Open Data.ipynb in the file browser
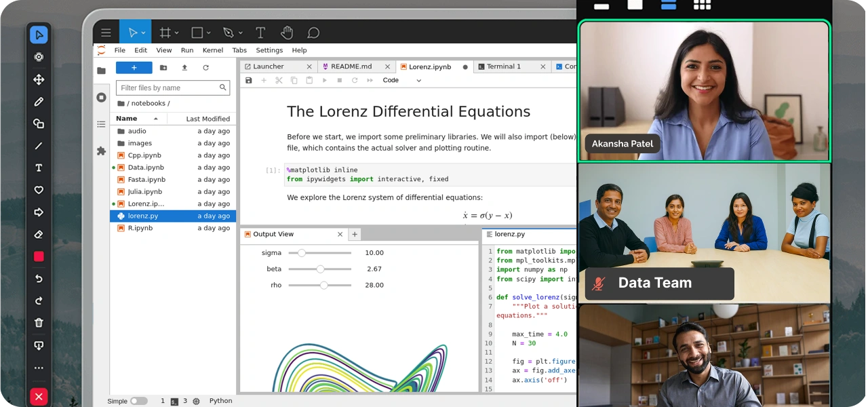The width and height of the screenshot is (868, 407). coord(145,168)
